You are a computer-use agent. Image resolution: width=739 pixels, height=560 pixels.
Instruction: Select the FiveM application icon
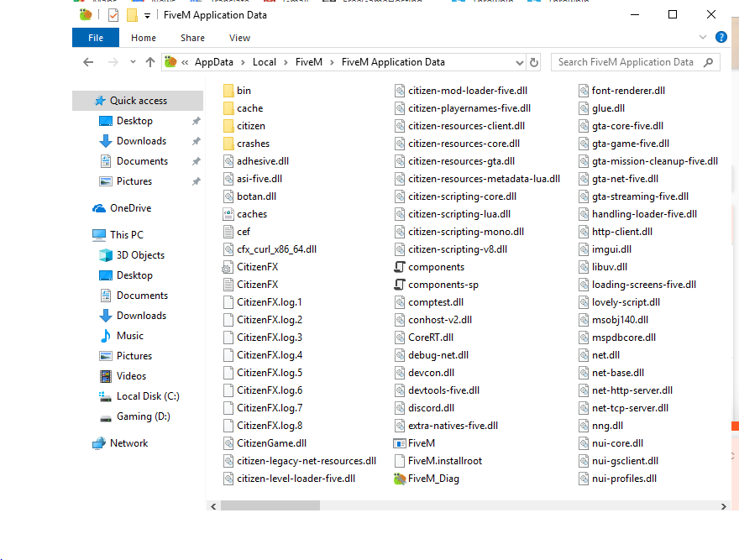pyautogui.click(x=400, y=443)
